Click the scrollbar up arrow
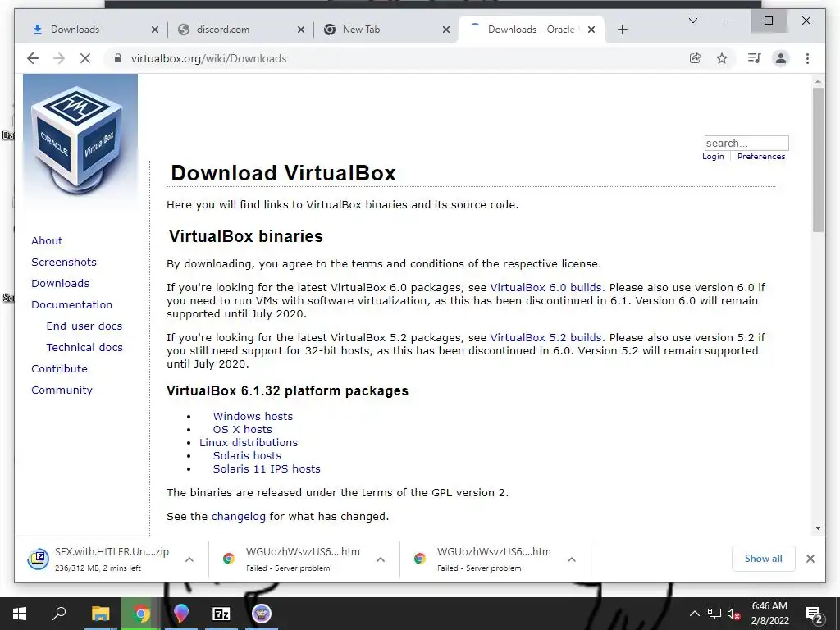Viewport: 840px width, 630px height. point(818,81)
